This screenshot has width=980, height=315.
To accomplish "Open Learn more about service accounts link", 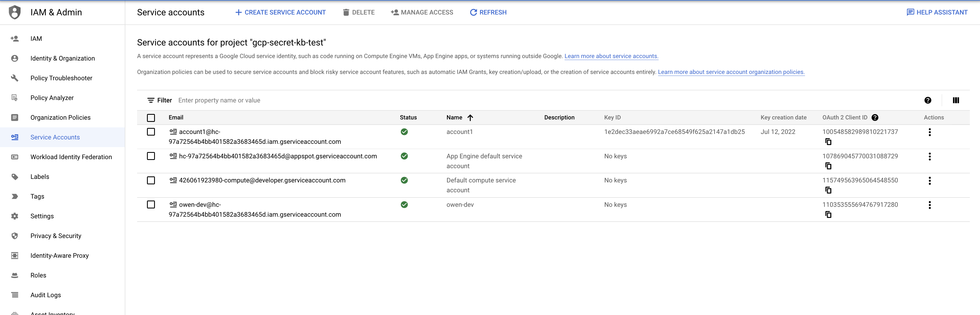I will tap(611, 56).
